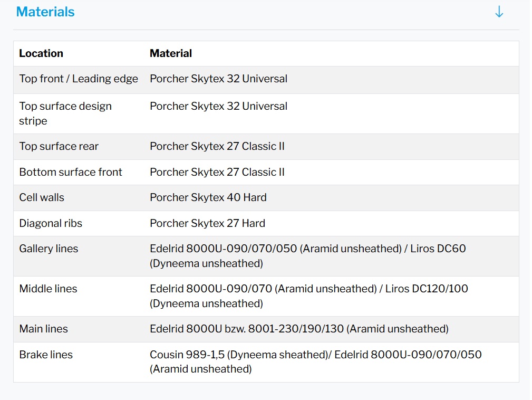
Task: Click the Location column header
Action: (41, 53)
